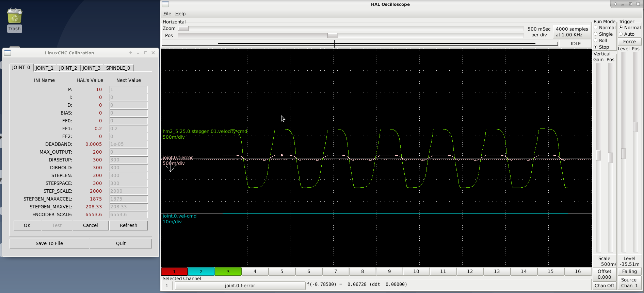Switch to the JOINT_2 tab
644x293 pixels.
pyautogui.click(x=68, y=68)
